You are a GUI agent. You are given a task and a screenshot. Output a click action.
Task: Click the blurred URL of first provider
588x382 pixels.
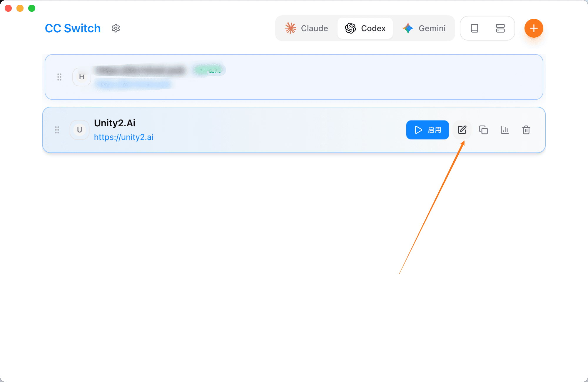tap(133, 85)
